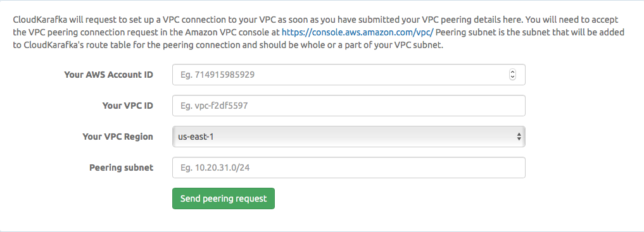Open the console.aws.amazon.com/vpc link
Viewport: 644px width, 232px height.
[x=357, y=32]
